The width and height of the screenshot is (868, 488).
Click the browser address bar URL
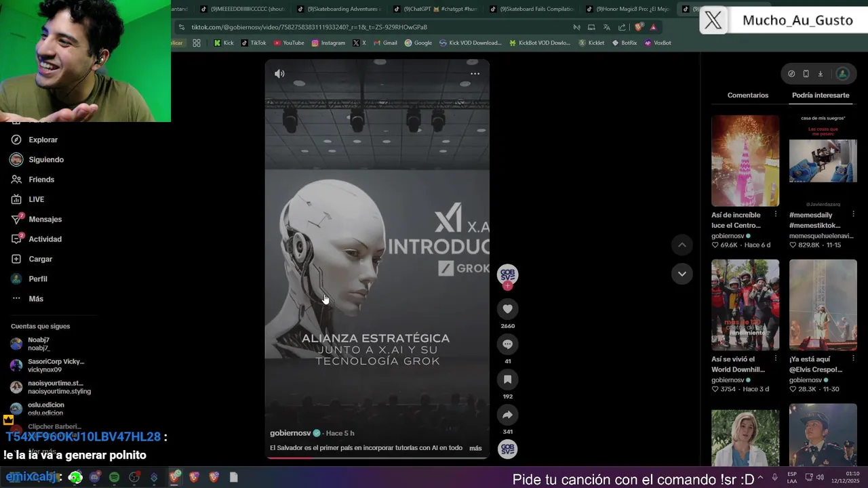(x=309, y=27)
